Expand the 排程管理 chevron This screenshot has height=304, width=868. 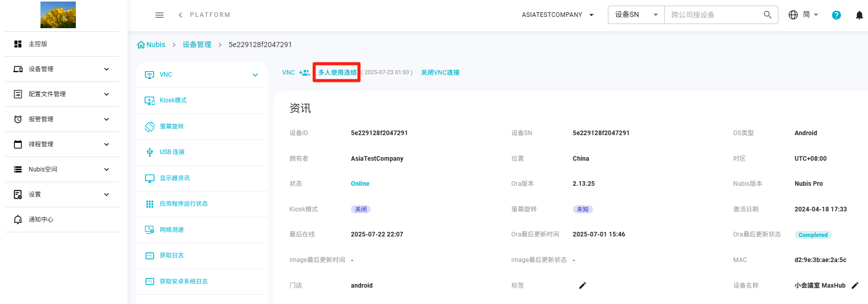tap(107, 144)
